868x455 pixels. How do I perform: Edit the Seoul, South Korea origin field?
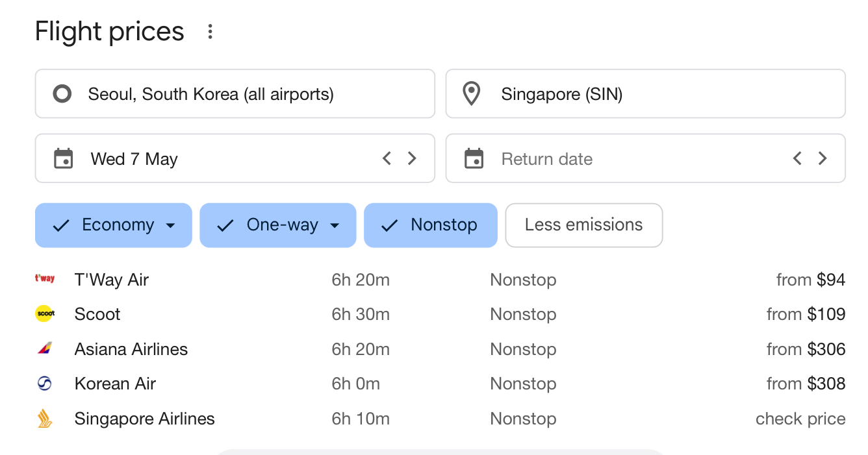point(235,94)
